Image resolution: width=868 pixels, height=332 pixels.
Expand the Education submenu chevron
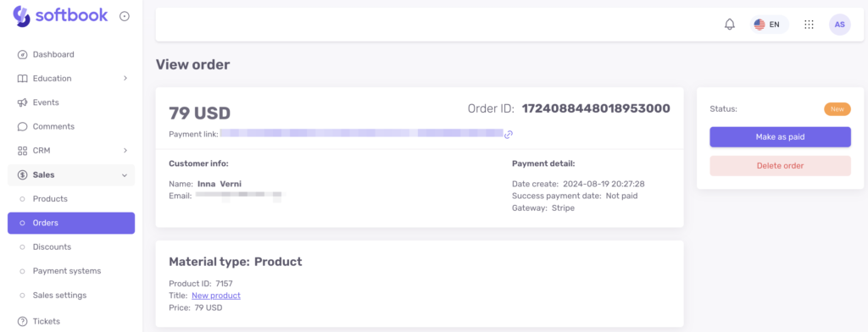[x=125, y=79]
